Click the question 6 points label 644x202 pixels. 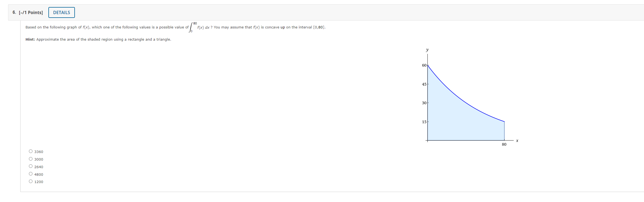click(x=31, y=12)
